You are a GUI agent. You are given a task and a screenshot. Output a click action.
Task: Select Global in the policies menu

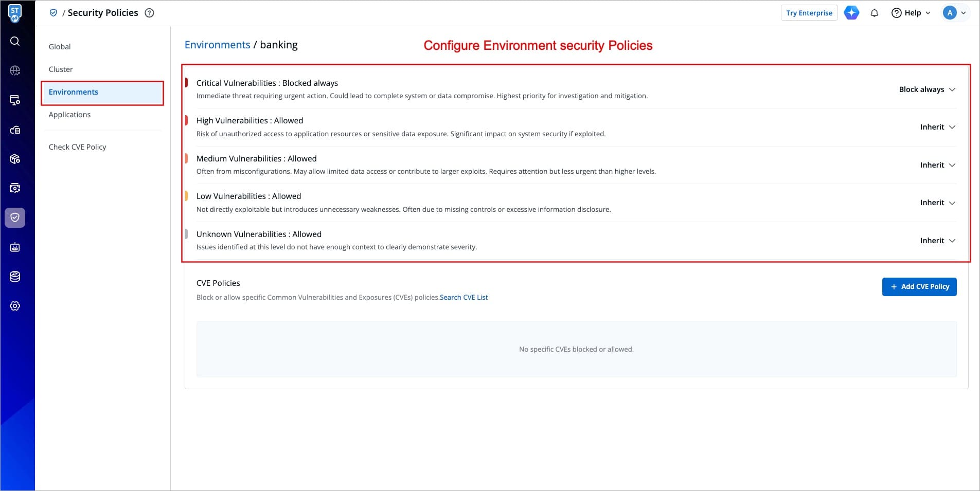pyautogui.click(x=60, y=47)
